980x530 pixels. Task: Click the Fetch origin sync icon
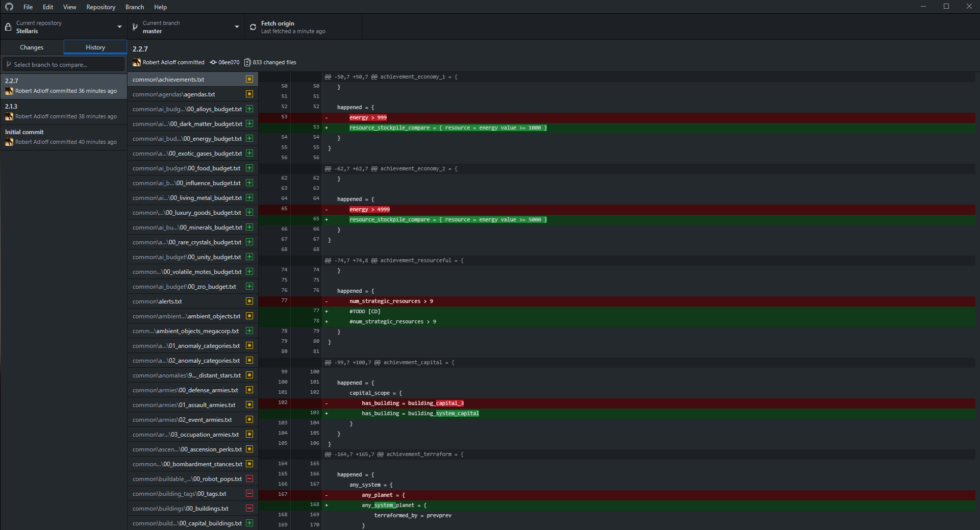tap(253, 27)
